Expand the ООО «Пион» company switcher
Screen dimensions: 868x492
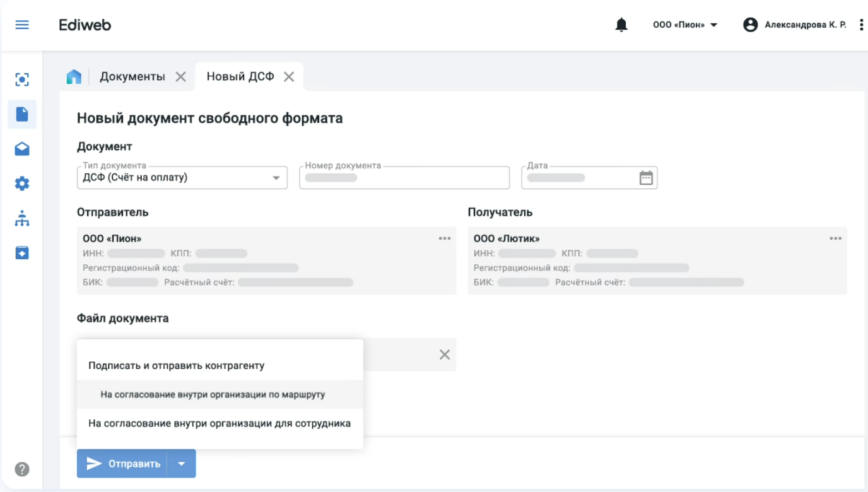pos(686,24)
